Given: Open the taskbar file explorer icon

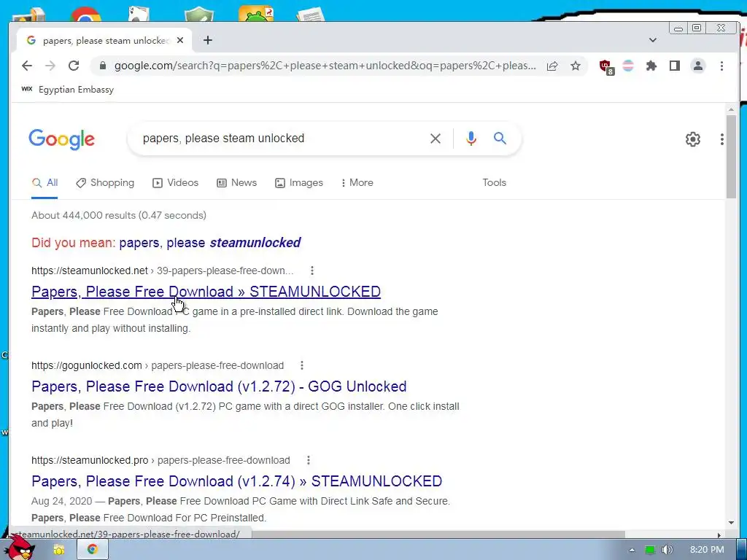Looking at the screenshot, I should coord(58,550).
